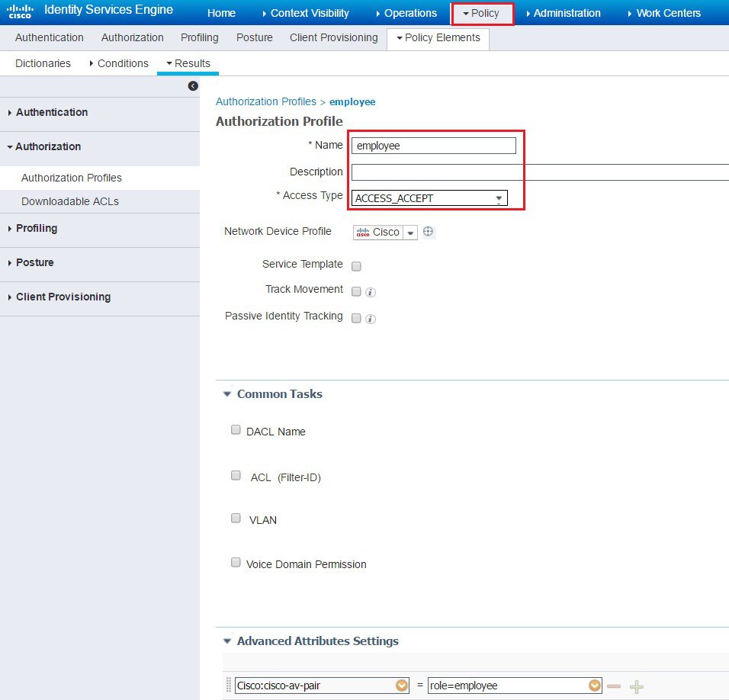The image size is (729, 700).
Task: Open the Policy Elements tab
Action: (x=438, y=38)
